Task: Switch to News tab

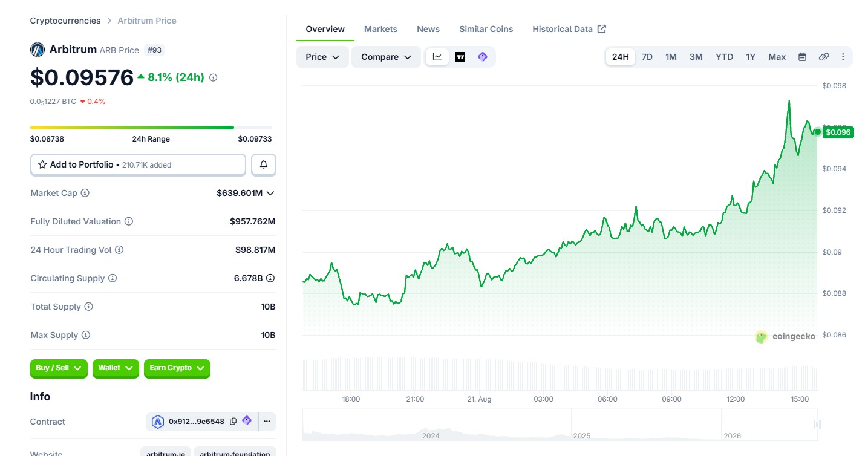Action: [428, 29]
